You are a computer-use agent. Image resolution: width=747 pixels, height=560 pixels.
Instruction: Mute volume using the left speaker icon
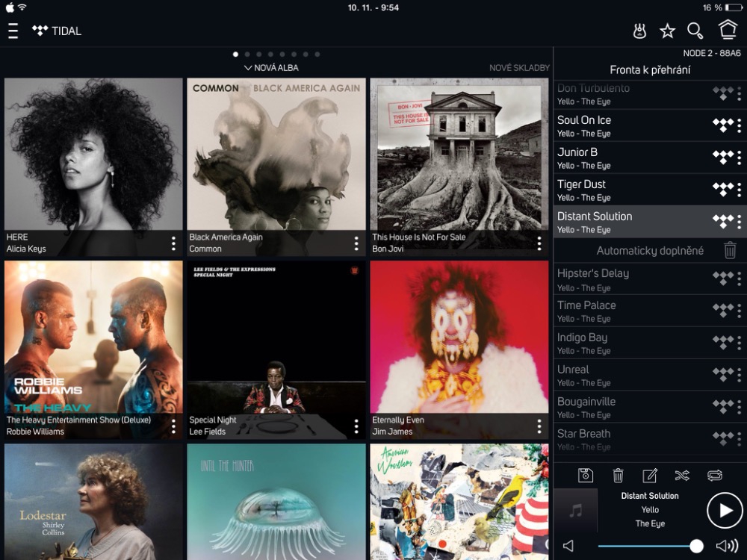pos(568,546)
